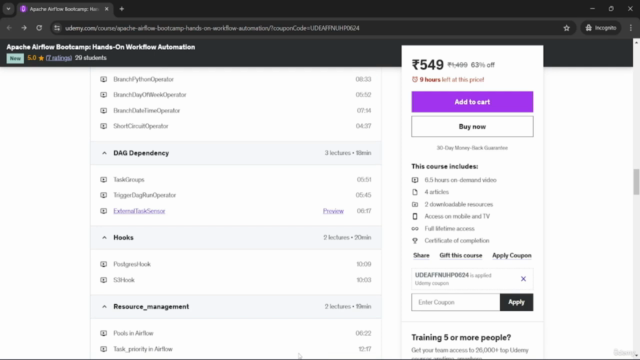The width and height of the screenshot is (640, 360).
Task: Click the PostgresHook lecture title
Action: [x=132, y=264]
